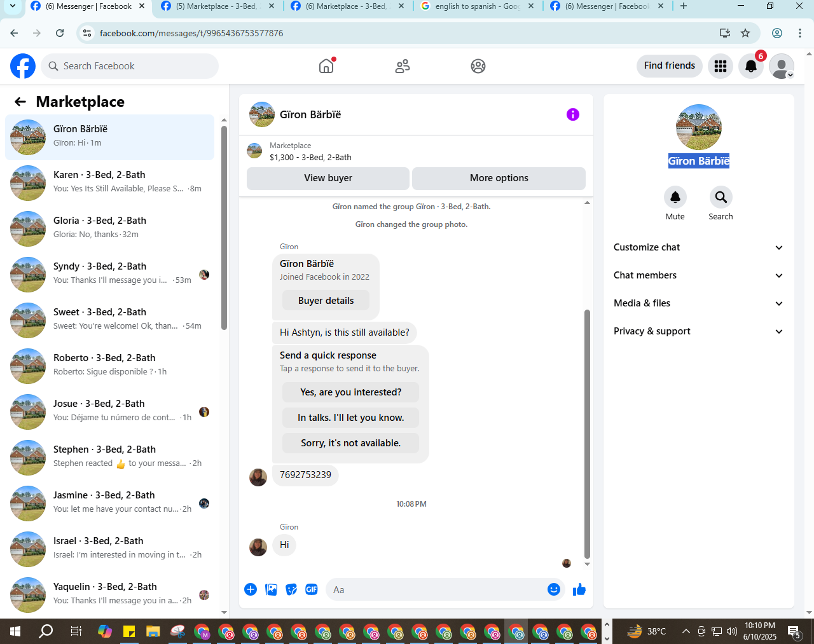Open Karen 3-Bed, 2-Bath conversation
814x644 pixels.
[109, 183]
